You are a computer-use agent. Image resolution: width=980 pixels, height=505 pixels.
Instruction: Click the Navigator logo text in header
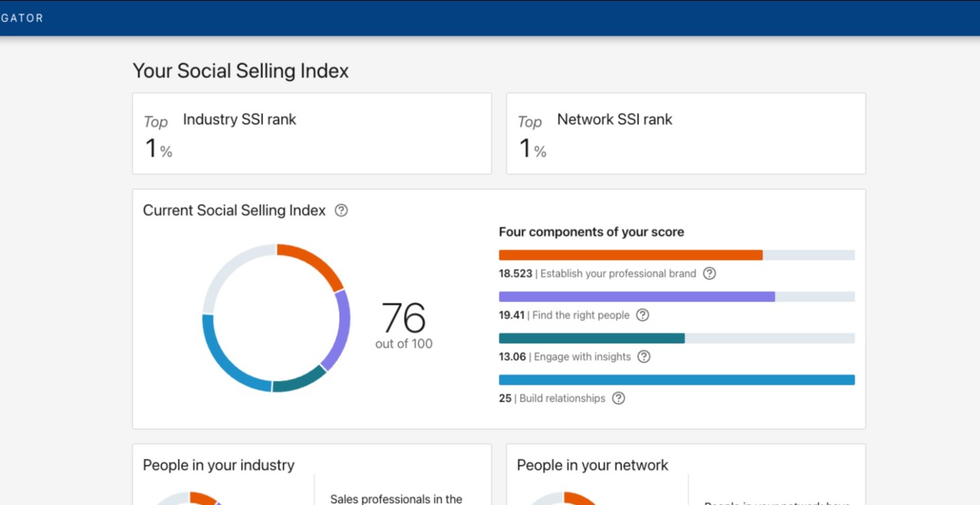21,18
